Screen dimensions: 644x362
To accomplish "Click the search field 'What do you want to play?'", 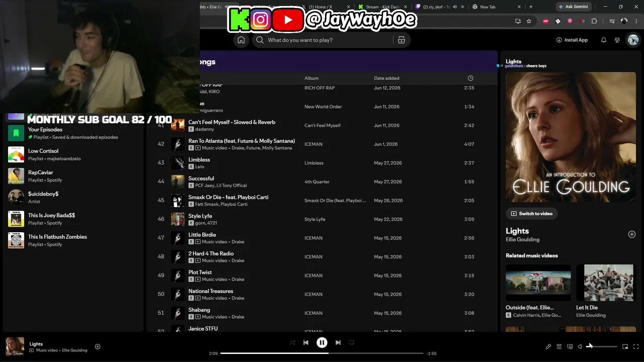I will tap(330, 40).
